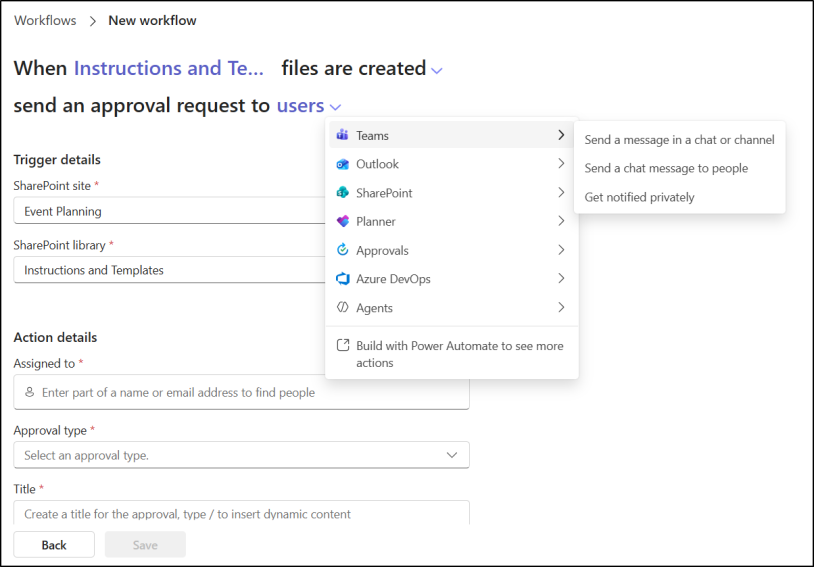Click the Action details heading
Viewport: 814px width, 567px height.
(x=55, y=338)
